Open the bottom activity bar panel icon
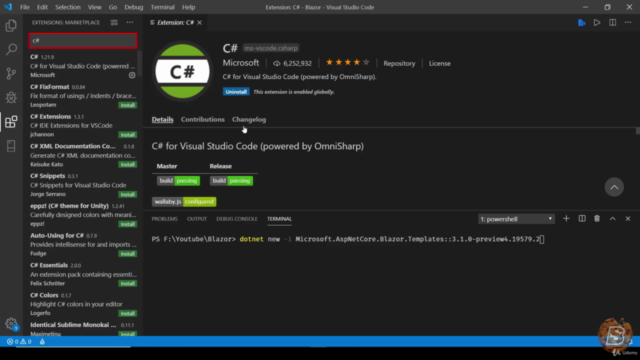The image size is (640, 360). coord(11,146)
